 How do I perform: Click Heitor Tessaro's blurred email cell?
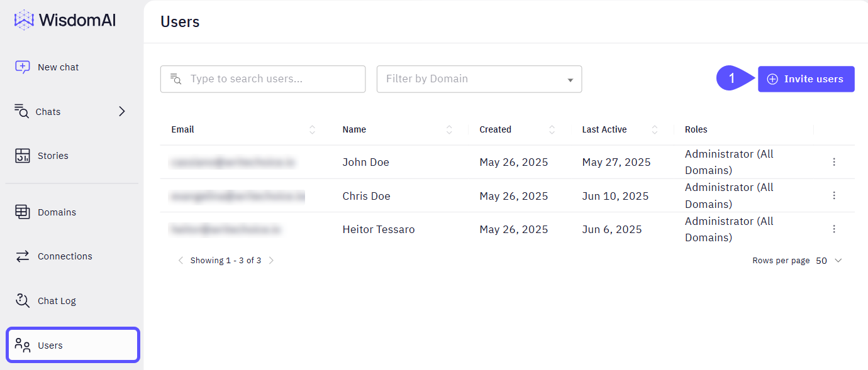[225, 229]
